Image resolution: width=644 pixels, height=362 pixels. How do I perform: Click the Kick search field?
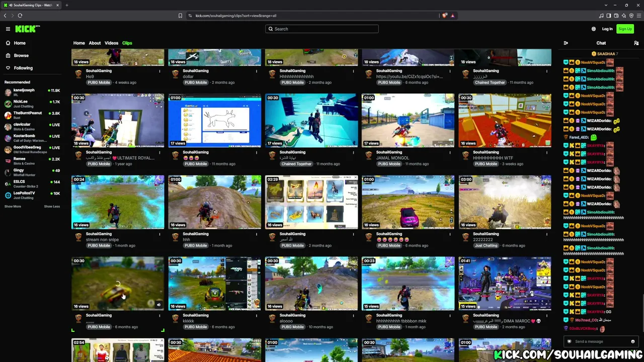pyautogui.click(x=322, y=29)
